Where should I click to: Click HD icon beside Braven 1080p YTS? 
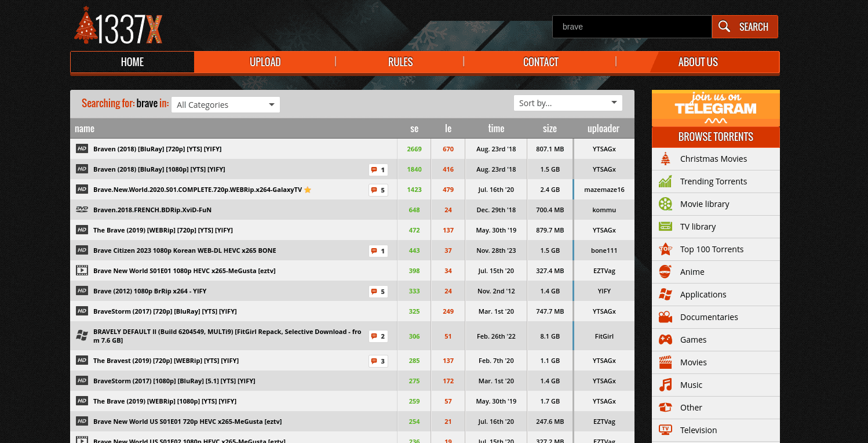coord(82,169)
